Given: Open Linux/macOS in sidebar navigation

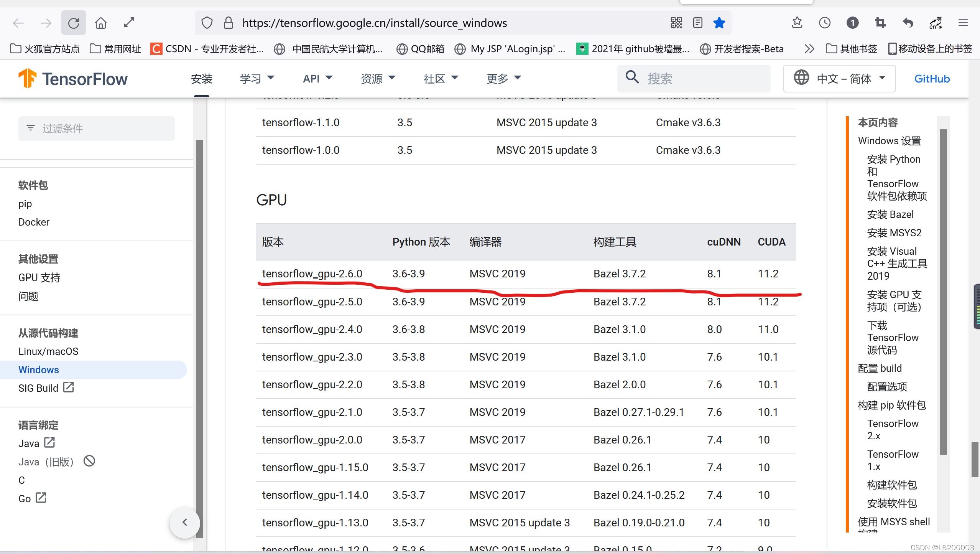Looking at the screenshot, I should click(48, 351).
